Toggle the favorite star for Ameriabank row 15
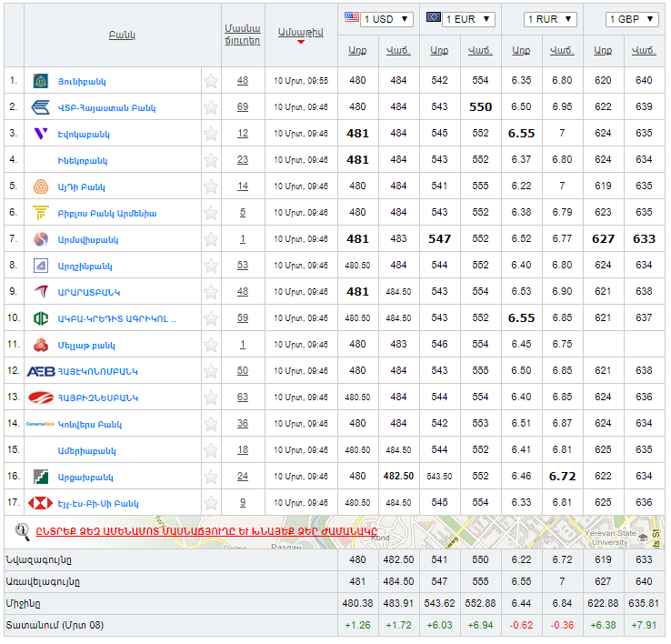This screenshot has height=644, width=671. click(x=211, y=450)
